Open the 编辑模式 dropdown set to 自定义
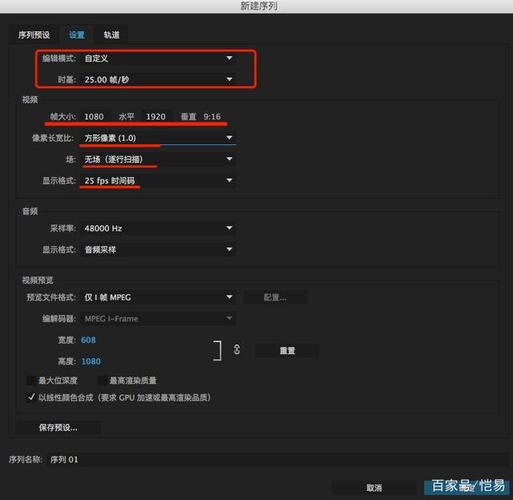Image resolution: width=513 pixels, height=500 pixels. click(x=158, y=59)
